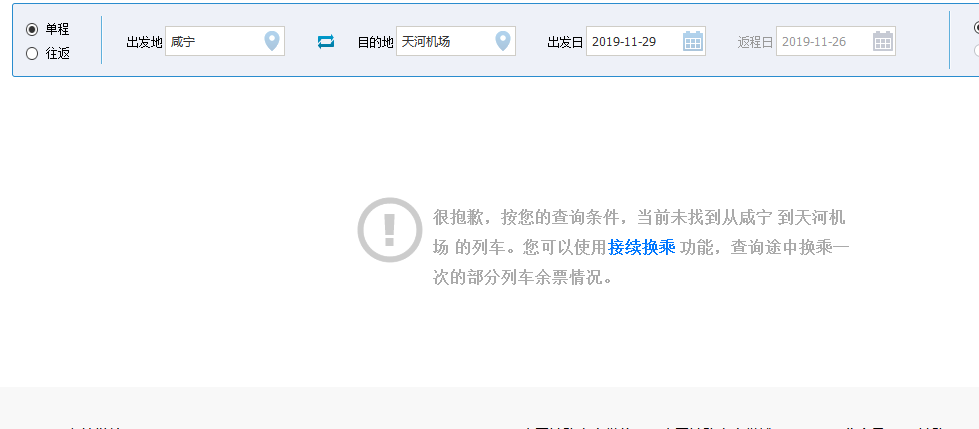Click the 出发地 label text
Screen dimensions: 979x429
(144, 42)
